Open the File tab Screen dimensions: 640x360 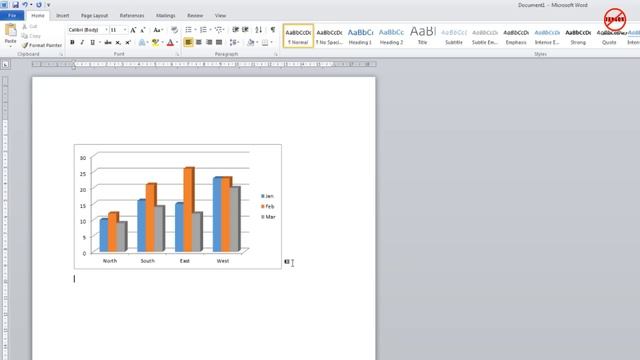12,16
